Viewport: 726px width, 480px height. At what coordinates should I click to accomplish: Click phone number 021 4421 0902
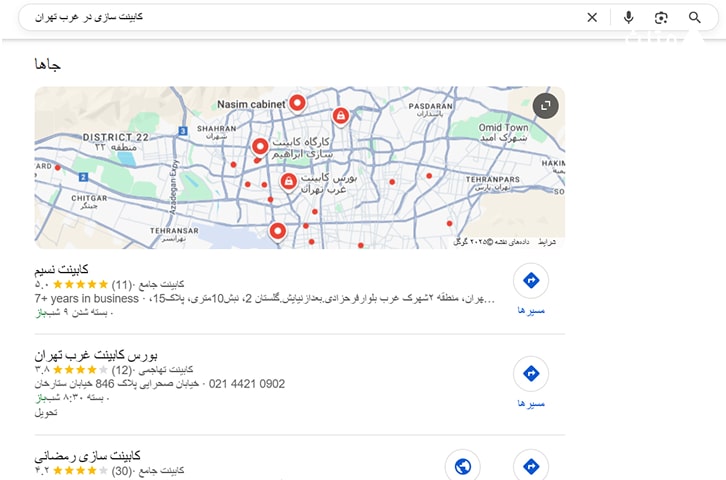pyautogui.click(x=247, y=384)
